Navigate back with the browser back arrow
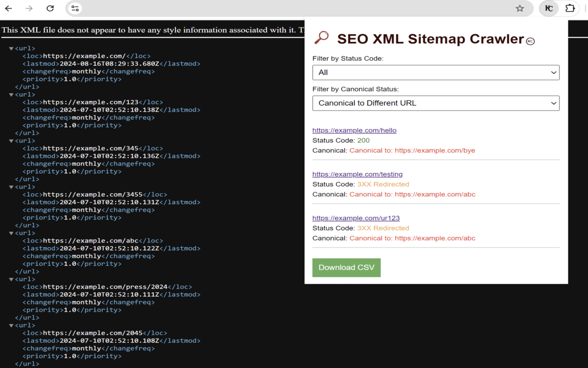Screen dimensions: 588x368 [8, 8]
